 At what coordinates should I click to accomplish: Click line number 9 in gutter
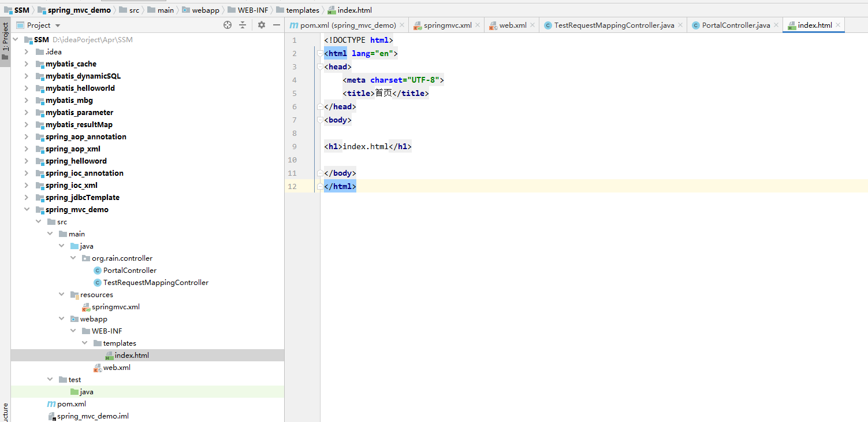point(295,147)
